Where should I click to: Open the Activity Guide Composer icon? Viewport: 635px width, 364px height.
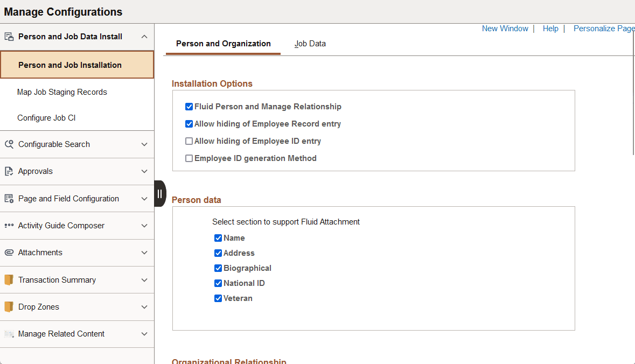click(x=9, y=226)
